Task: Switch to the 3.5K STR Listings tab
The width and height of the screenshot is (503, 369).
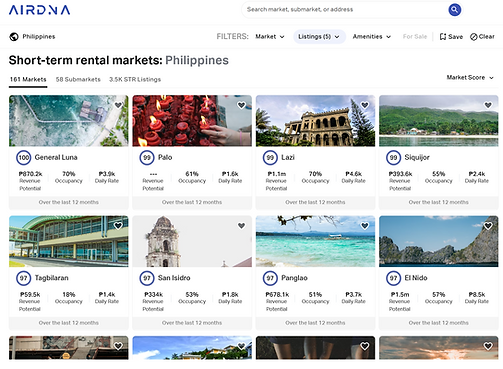Action: point(135,79)
